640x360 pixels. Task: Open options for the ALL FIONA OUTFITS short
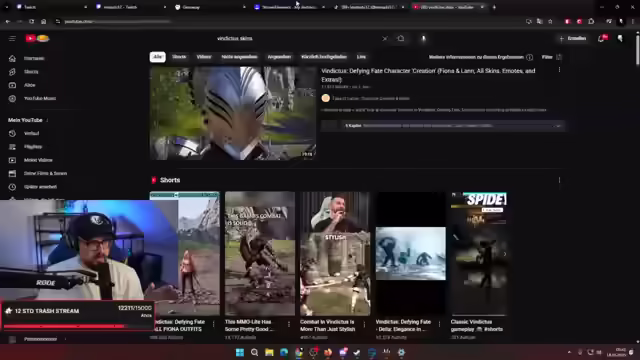213,324
